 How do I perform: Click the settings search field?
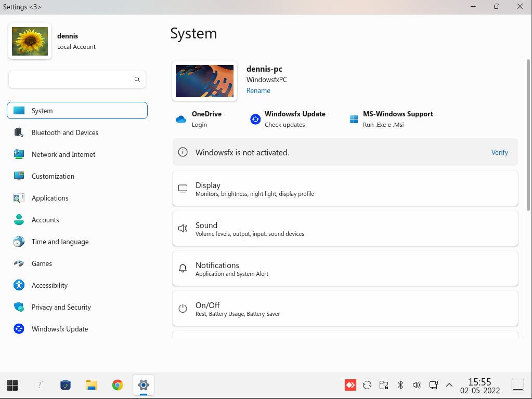click(71, 79)
